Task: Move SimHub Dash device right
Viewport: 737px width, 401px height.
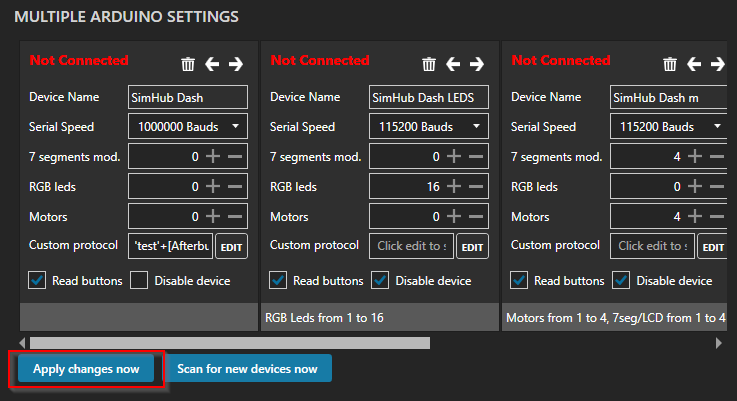Action: tap(236, 64)
